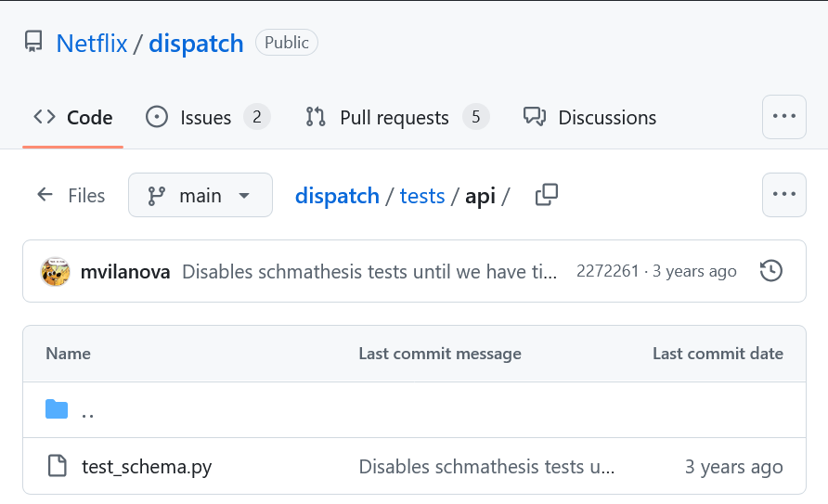Open the main branch selector dropdown
This screenshot has height=504, width=828.
(201, 195)
